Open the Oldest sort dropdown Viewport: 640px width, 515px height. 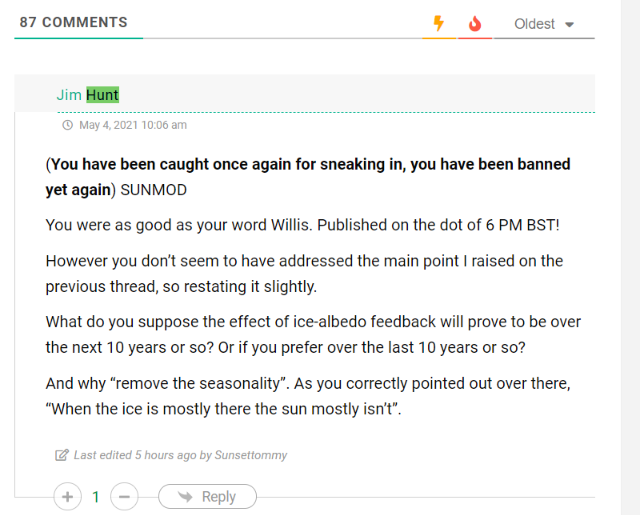[x=544, y=24]
